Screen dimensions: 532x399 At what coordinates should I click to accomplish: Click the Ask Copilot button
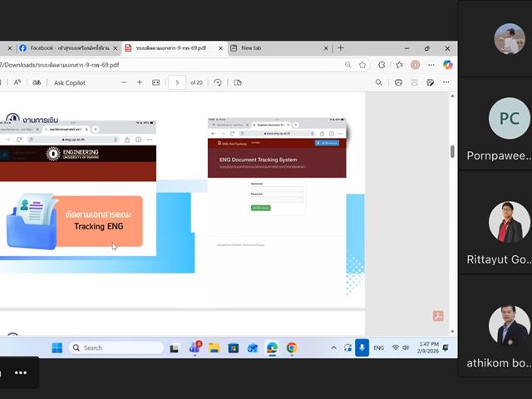pyautogui.click(x=70, y=82)
